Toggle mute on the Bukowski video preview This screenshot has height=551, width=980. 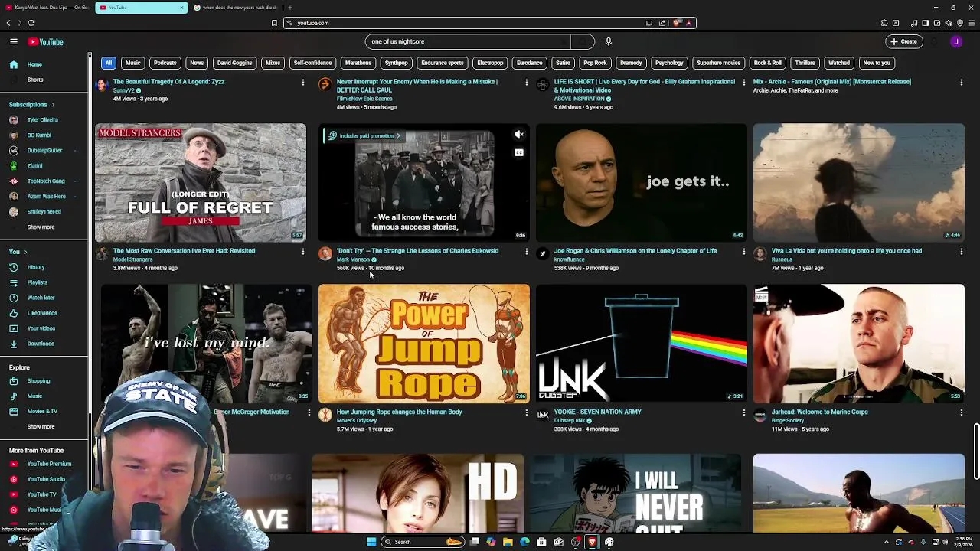(519, 135)
